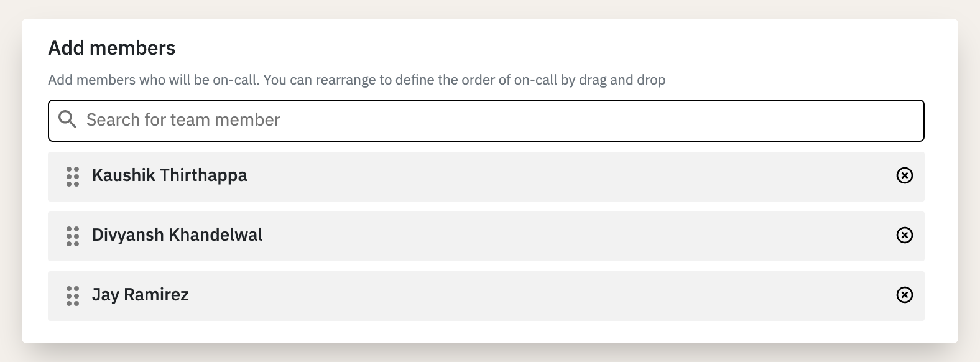
Task: Select the reorder handle next to Jay Ramirez
Action: (73, 296)
